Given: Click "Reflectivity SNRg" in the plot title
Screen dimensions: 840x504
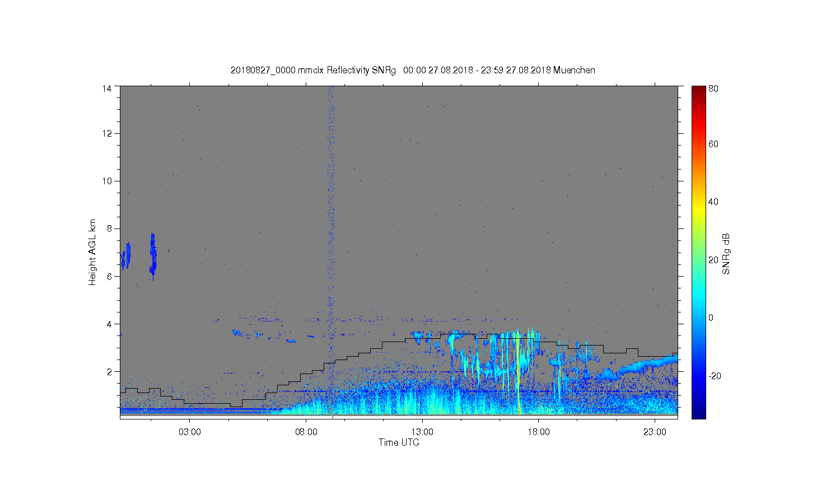Looking at the screenshot, I should [x=361, y=71].
